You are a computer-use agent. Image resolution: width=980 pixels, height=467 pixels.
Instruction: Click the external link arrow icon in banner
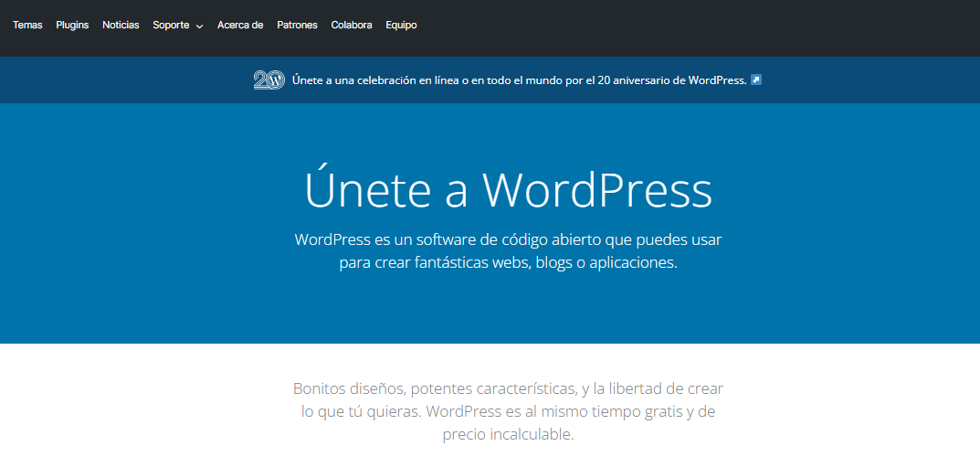coord(755,80)
